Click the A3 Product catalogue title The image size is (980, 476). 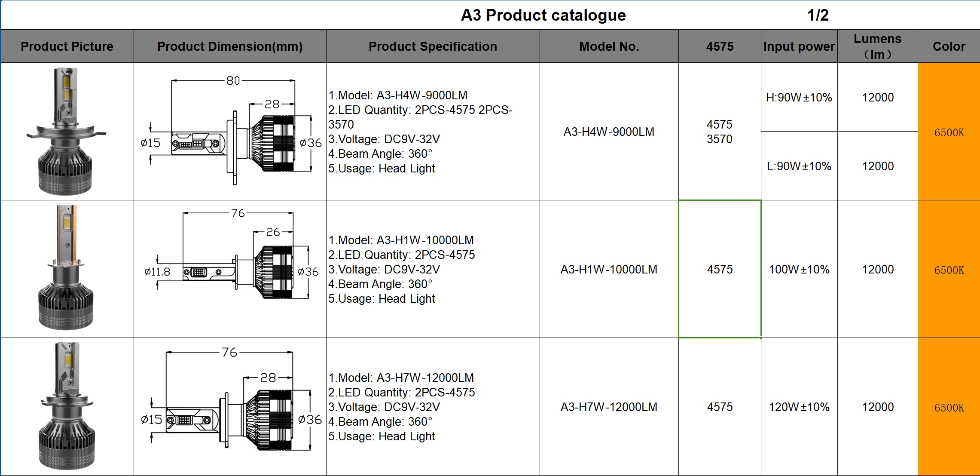coord(543,15)
